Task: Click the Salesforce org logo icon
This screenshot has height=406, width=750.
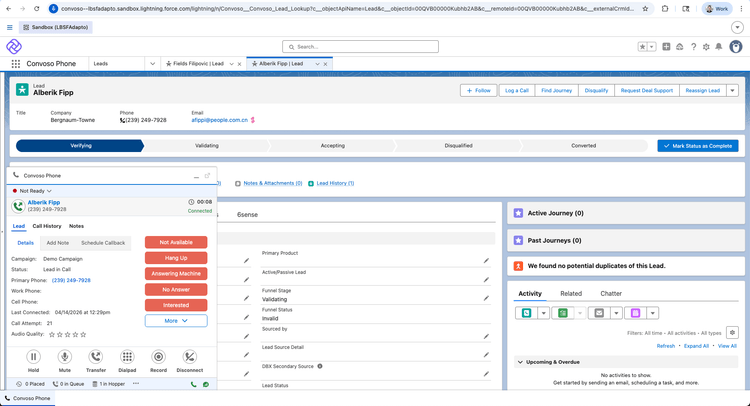Action: pyautogui.click(x=14, y=46)
